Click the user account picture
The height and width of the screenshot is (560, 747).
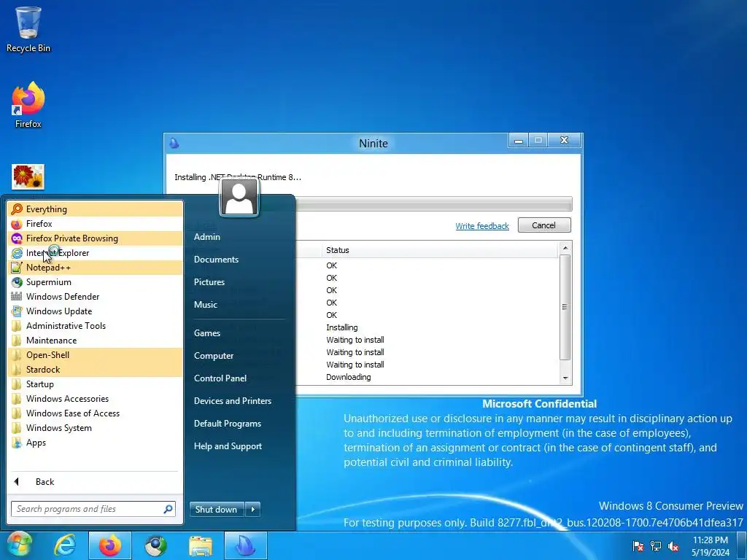pos(239,197)
